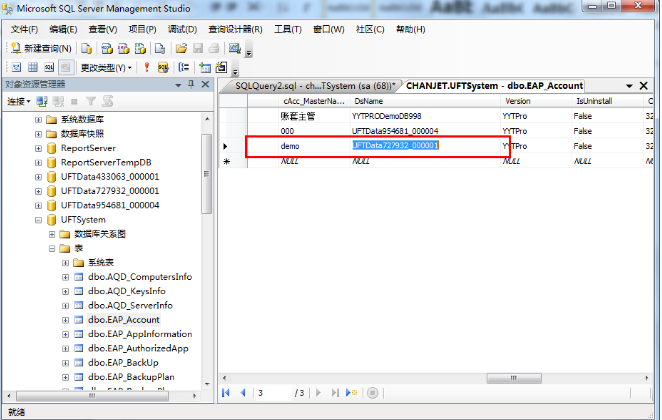Open the 工具(T) menu
The height and width of the screenshot is (420, 662).
tap(288, 29)
